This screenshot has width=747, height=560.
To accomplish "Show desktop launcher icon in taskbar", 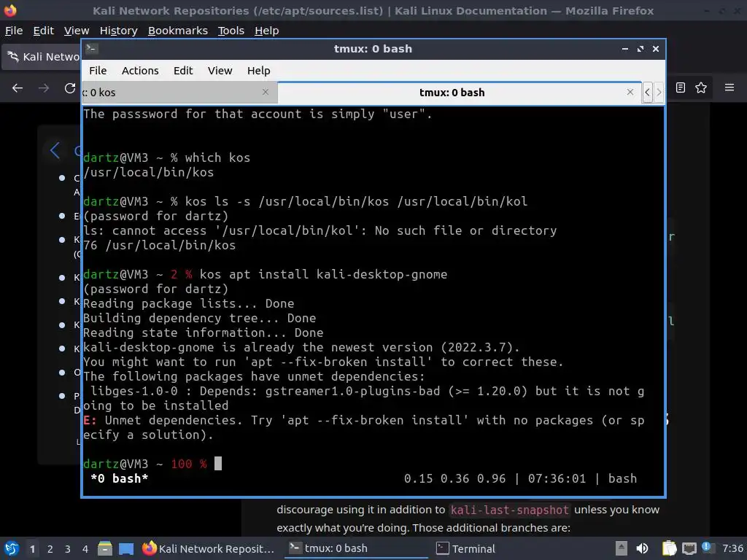I will coord(125,548).
